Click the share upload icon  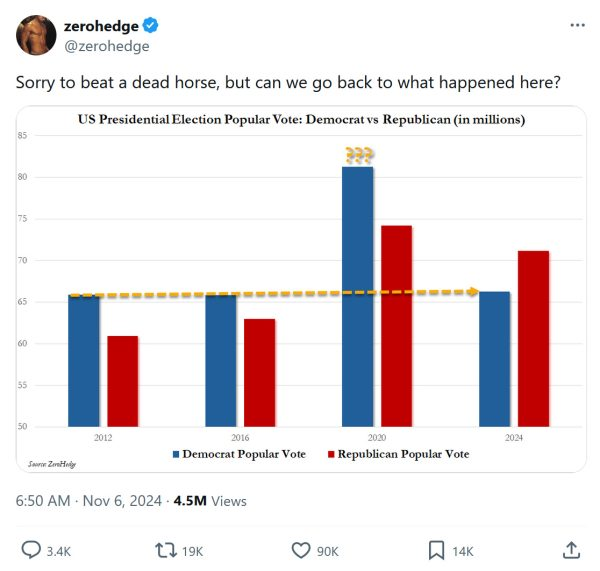[571, 550]
